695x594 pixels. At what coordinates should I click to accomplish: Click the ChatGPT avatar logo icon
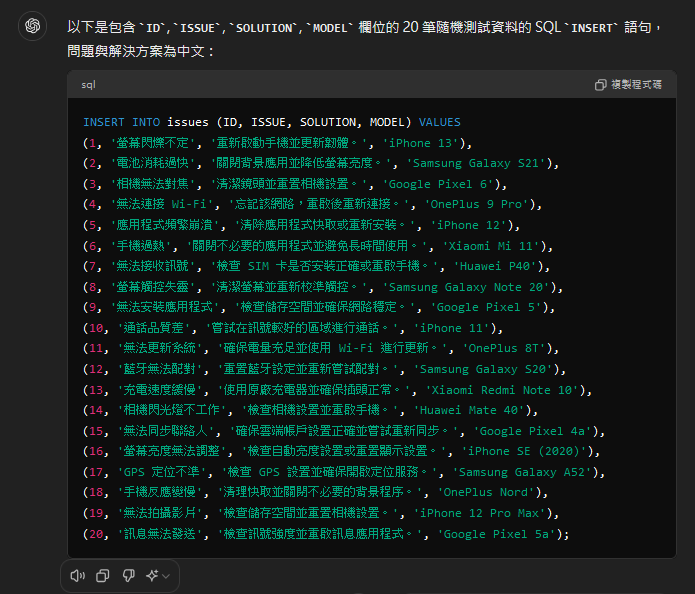(x=32, y=26)
